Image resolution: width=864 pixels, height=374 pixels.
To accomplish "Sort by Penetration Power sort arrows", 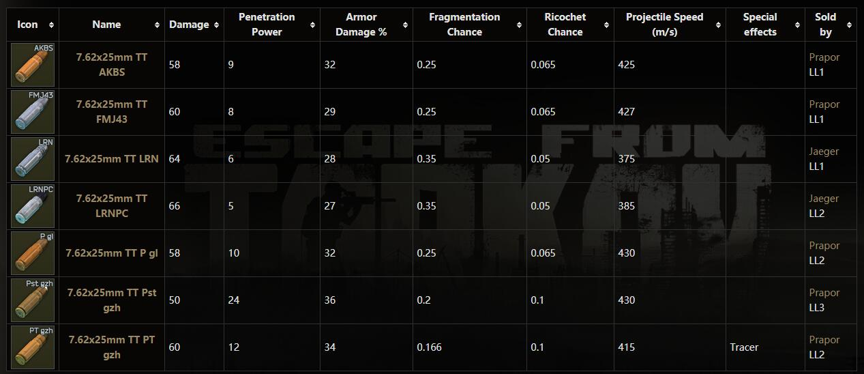I will pyautogui.click(x=313, y=25).
